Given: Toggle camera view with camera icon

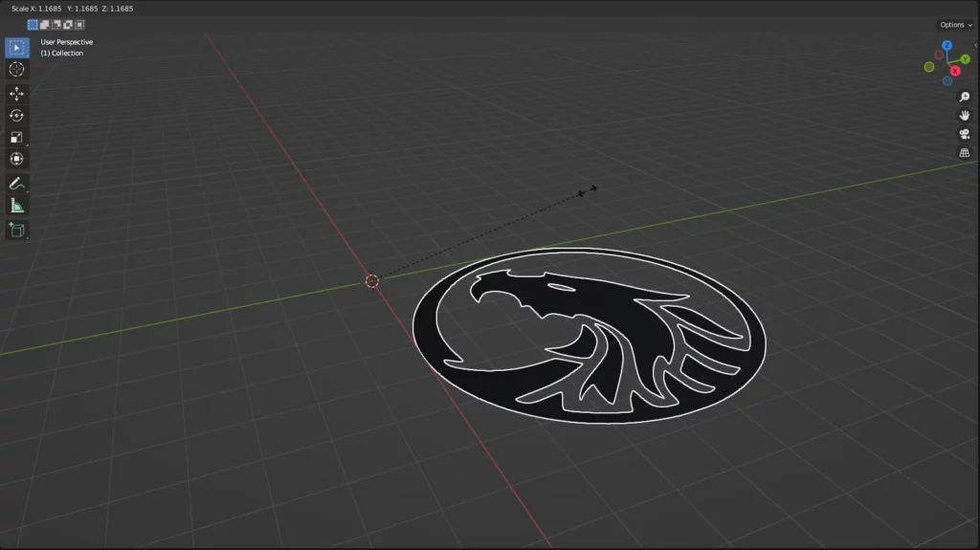Looking at the screenshot, I should pyautogui.click(x=965, y=134).
